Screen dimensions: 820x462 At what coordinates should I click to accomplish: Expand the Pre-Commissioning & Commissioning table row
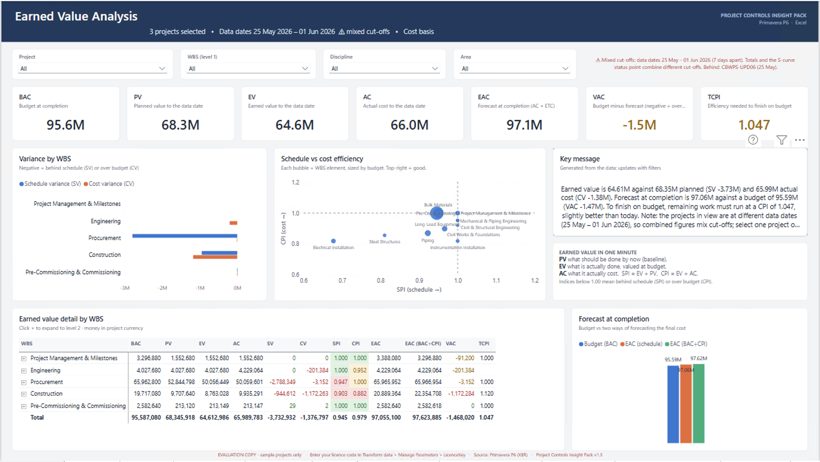point(24,406)
